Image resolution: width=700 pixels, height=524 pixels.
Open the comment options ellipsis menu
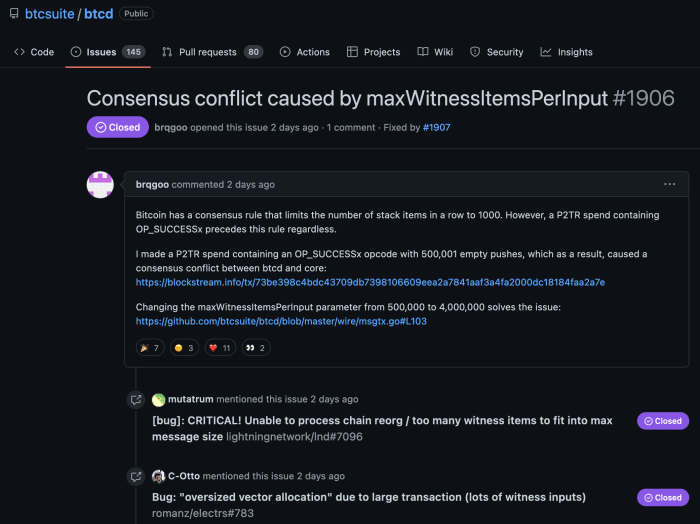[670, 184]
